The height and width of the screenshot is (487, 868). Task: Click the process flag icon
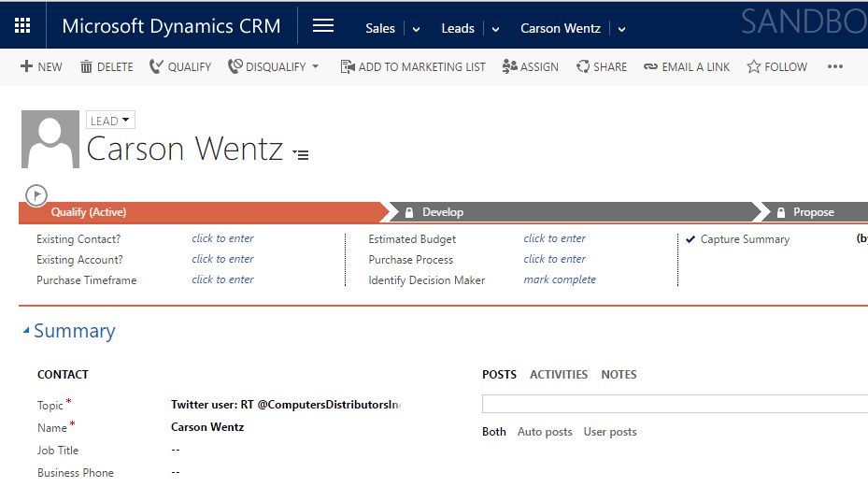coord(36,195)
